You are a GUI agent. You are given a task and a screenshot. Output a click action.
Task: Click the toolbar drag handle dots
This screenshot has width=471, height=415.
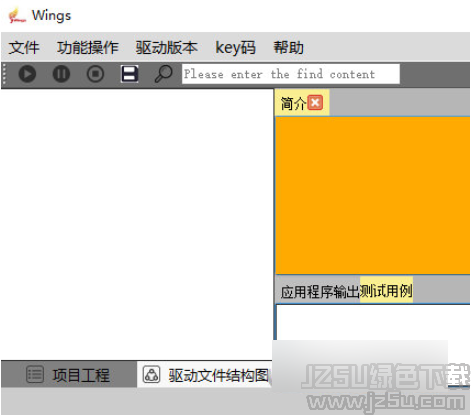click(x=4, y=74)
